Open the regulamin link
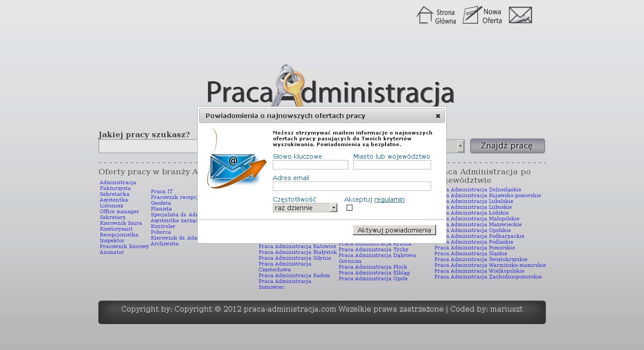 coord(389,199)
